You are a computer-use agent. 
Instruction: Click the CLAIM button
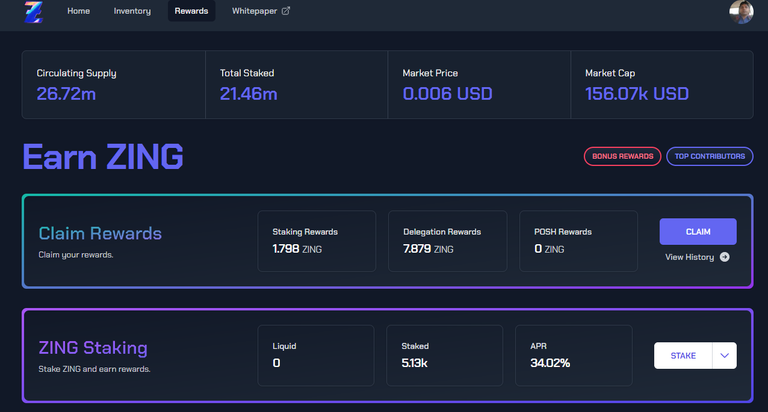[698, 232]
